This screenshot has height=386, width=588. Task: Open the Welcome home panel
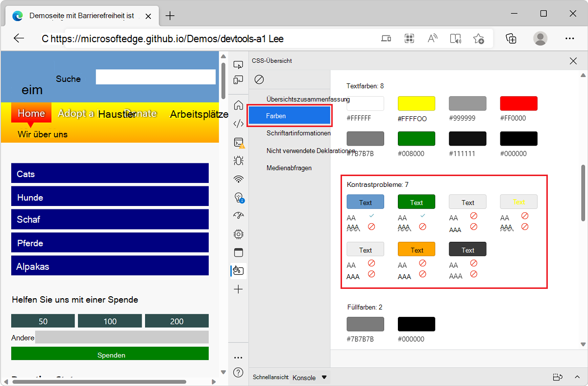[x=238, y=104]
